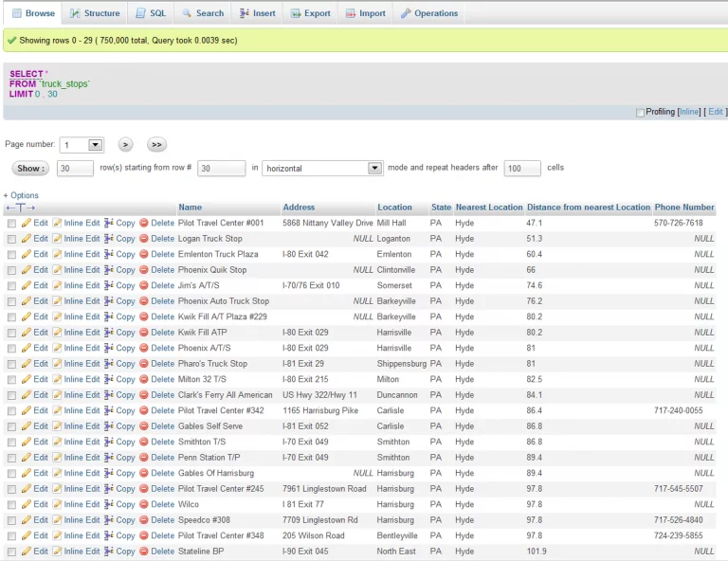The height and width of the screenshot is (561, 728).
Task: Enable the Profiling checkbox
Action: 640,113
